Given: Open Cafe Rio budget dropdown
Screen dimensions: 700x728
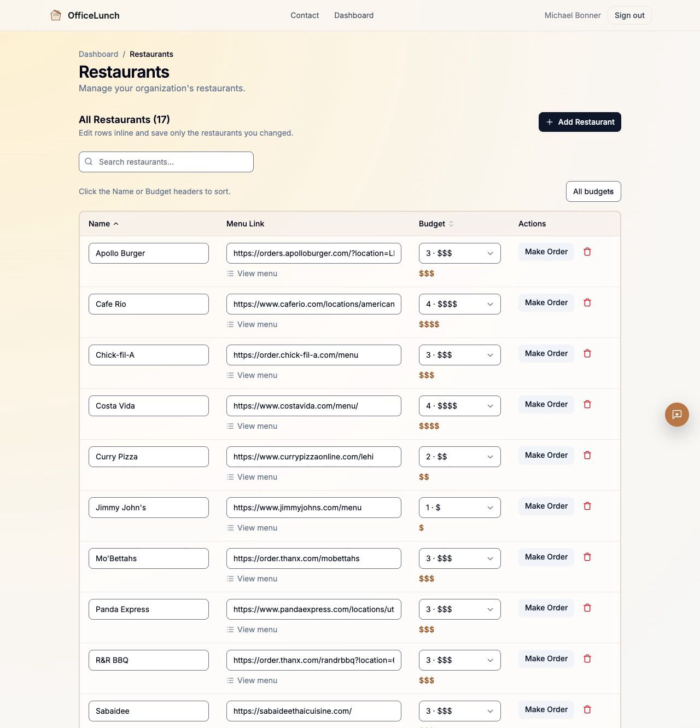Looking at the screenshot, I should tap(460, 304).
